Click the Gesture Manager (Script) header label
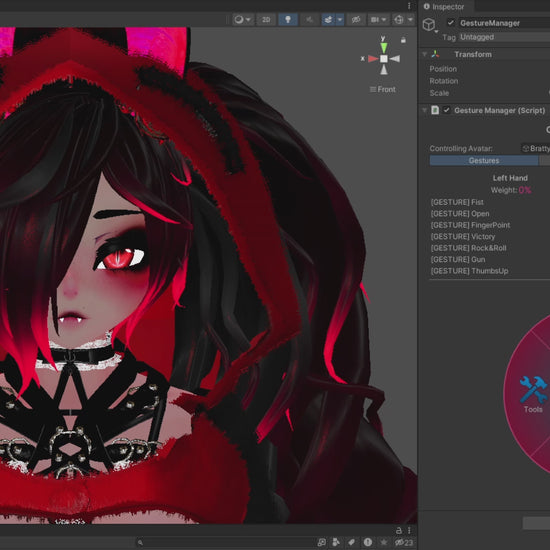550x550 pixels. click(x=499, y=110)
